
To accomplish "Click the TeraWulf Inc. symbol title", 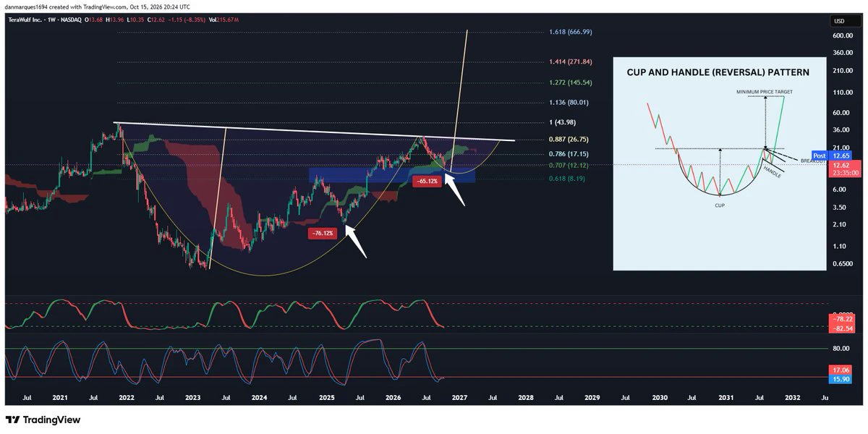I will click(x=25, y=20).
